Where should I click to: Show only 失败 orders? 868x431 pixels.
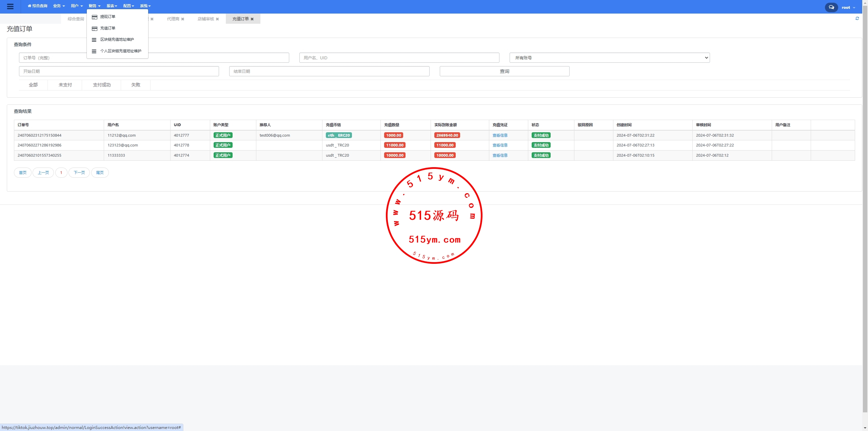coord(136,85)
